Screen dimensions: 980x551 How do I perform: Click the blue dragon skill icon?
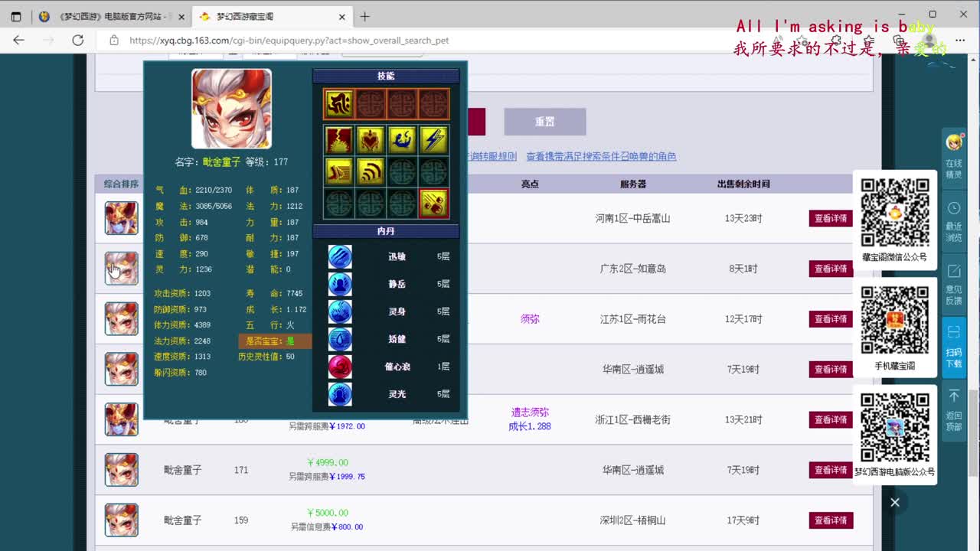[x=402, y=140]
